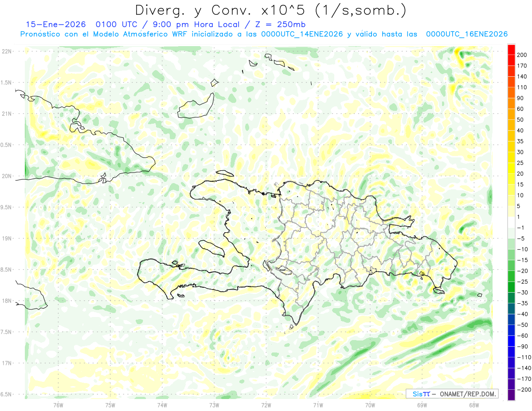The width and height of the screenshot is (532, 411).
Task: Click the -60 colorbar value
Action: [x=522, y=336]
